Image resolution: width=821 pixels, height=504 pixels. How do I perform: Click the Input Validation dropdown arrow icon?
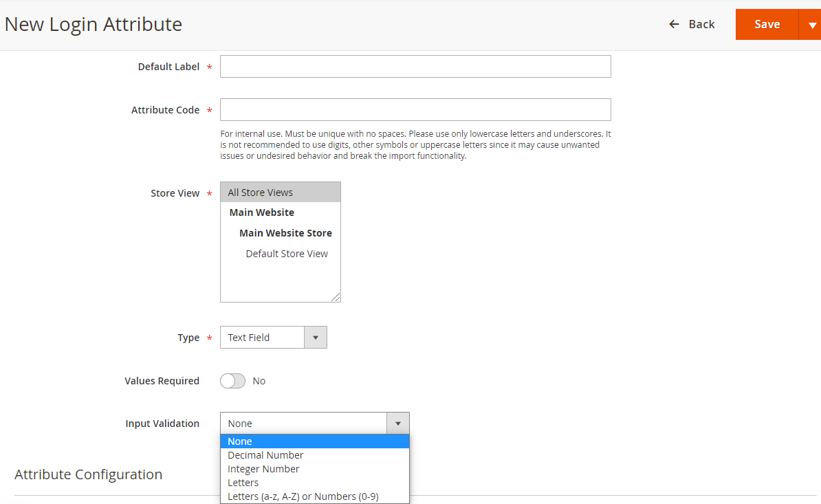point(397,424)
